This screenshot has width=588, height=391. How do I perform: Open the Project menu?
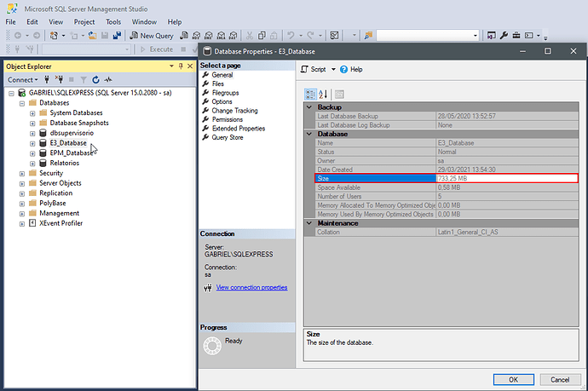point(84,22)
